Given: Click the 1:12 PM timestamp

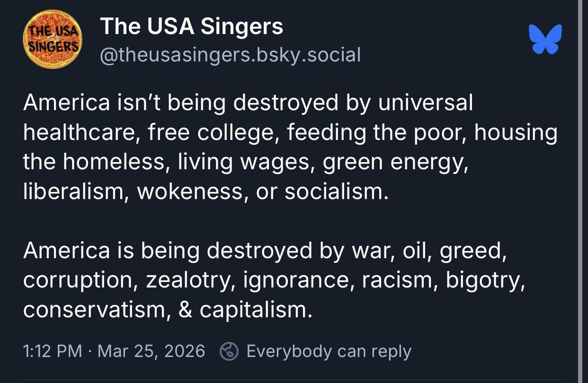Looking at the screenshot, I should click(52, 351).
